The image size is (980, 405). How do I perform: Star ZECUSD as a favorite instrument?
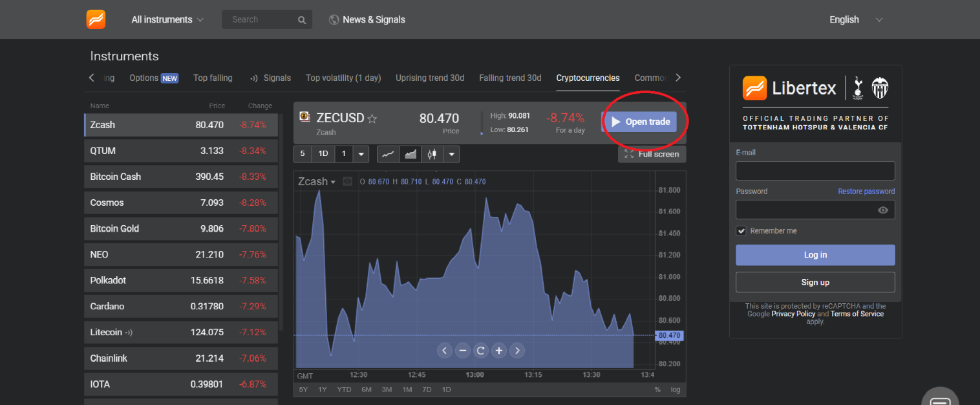click(x=372, y=118)
